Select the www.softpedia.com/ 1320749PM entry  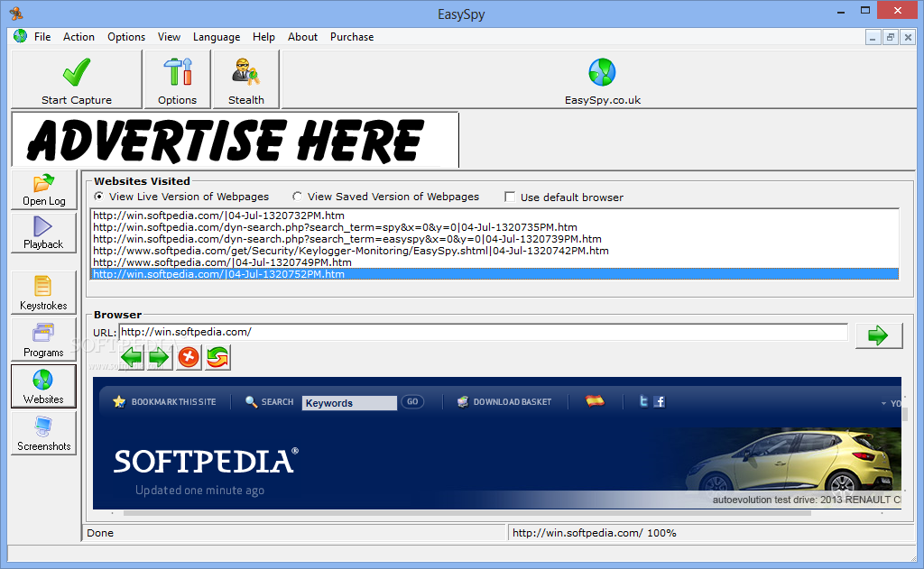[x=494, y=262]
